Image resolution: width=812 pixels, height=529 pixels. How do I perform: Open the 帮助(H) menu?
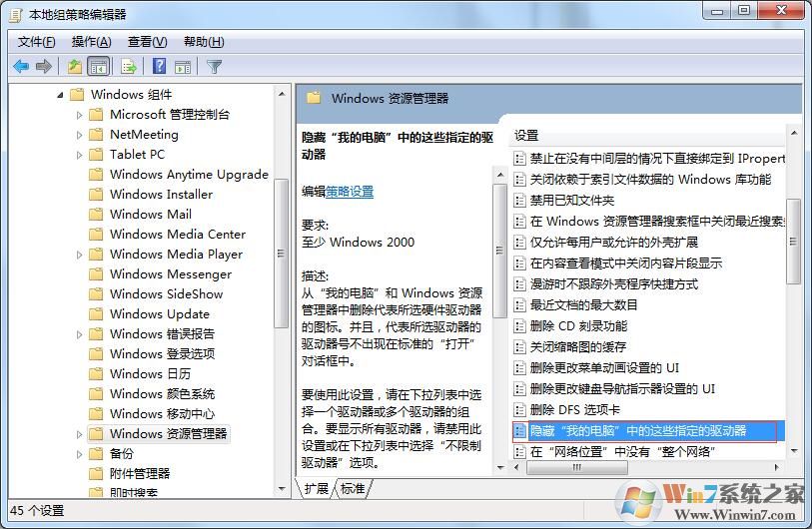click(x=204, y=42)
